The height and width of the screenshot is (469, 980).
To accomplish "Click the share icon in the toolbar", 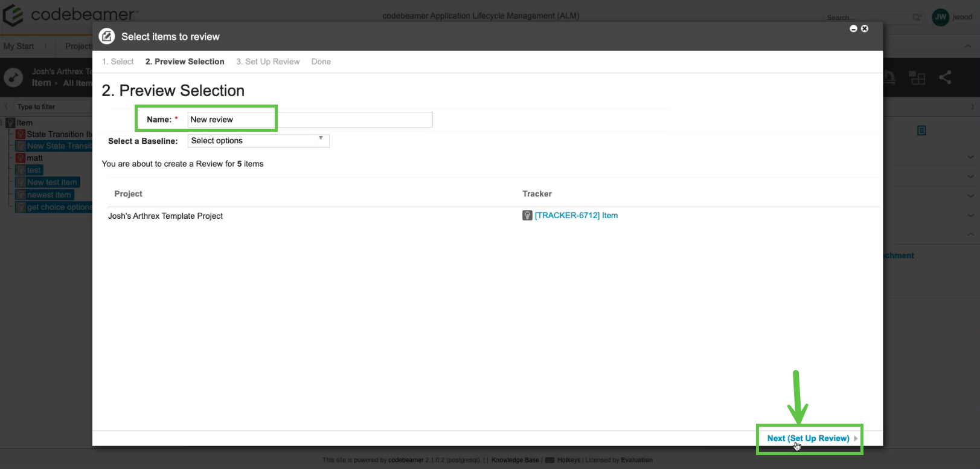I will click(945, 77).
